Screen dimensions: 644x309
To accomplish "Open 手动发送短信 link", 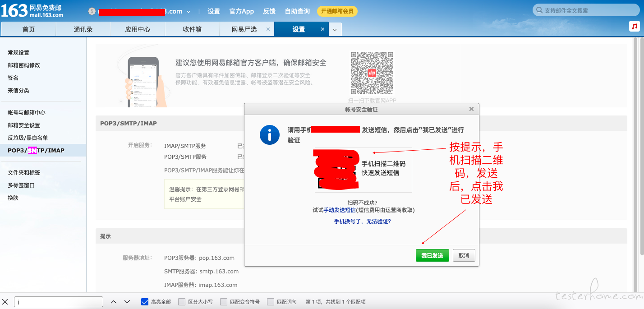I will [x=340, y=210].
